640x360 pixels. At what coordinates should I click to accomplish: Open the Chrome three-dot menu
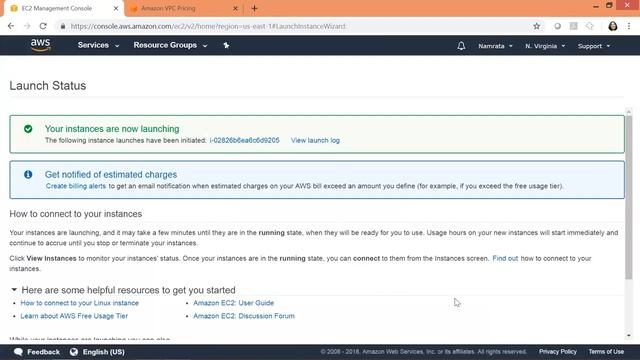[x=629, y=26]
